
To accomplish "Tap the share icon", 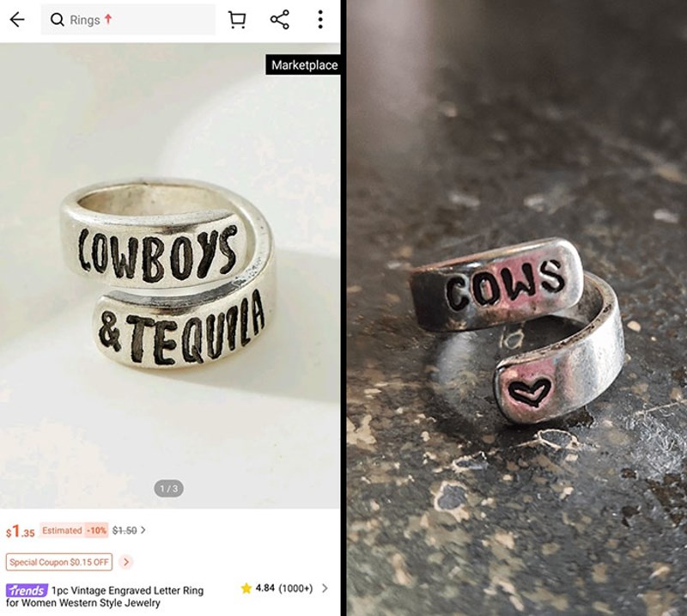I will click(280, 19).
